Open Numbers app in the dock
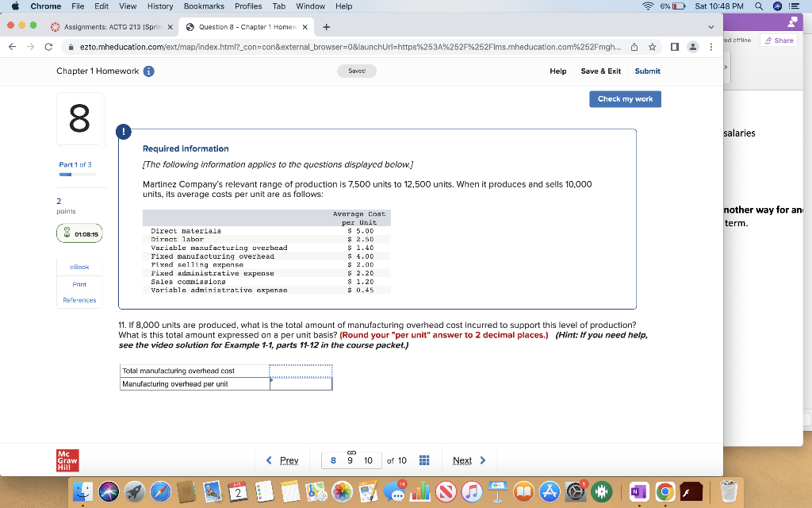812x508 pixels. pos(420,491)
